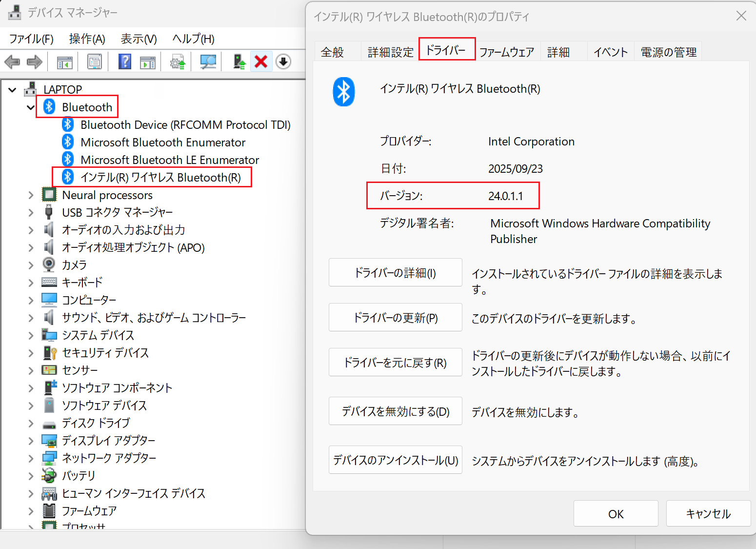Switch to the 詳細設定 tab
This screenshot has height=549, width=756.
pos(390,52)
